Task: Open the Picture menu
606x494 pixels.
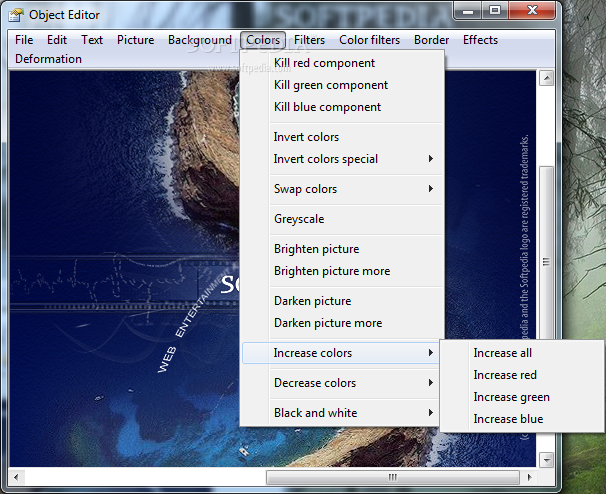Action: tap(135, 40)
